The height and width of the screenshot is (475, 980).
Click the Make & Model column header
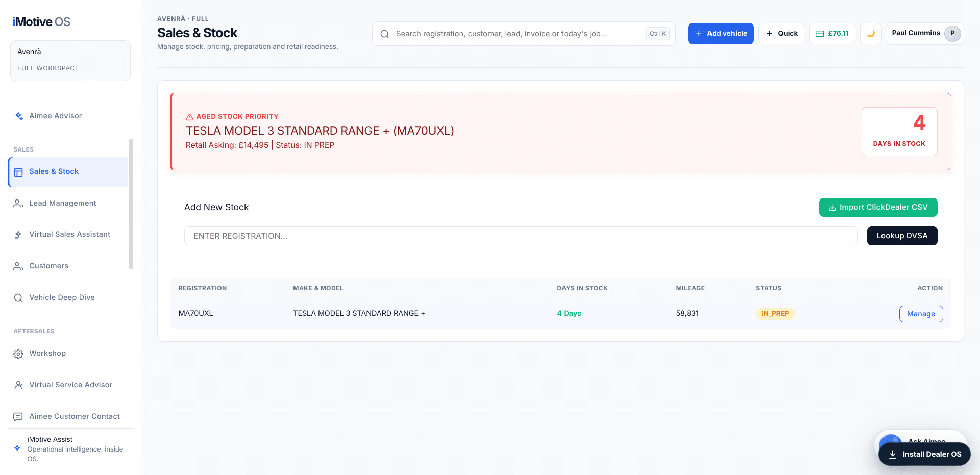(318, 288)
